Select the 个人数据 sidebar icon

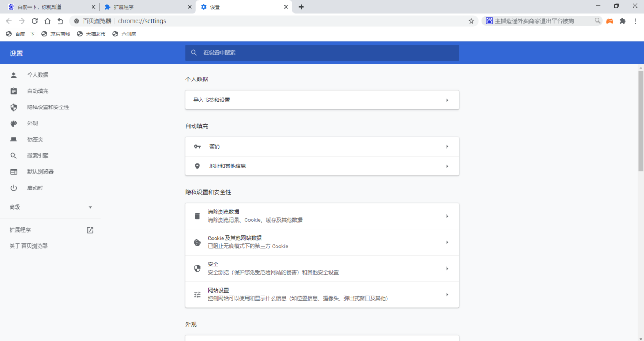[x=13, y=75]
